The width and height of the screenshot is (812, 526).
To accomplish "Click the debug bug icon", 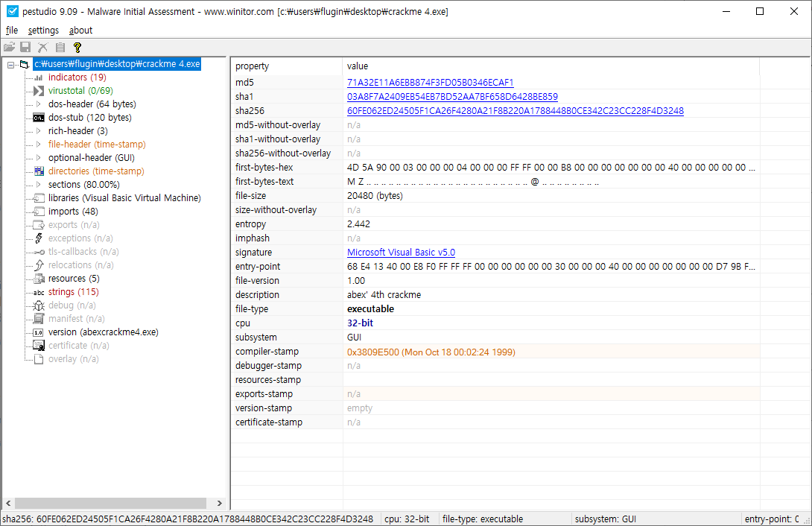I will [x=39, y=306].
